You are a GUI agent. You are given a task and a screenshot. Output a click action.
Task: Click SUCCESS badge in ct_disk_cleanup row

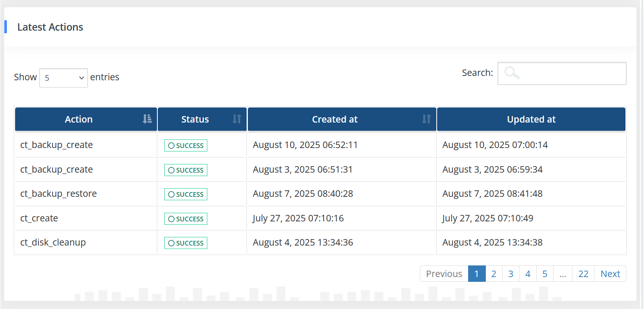click(x=186, y=243)
